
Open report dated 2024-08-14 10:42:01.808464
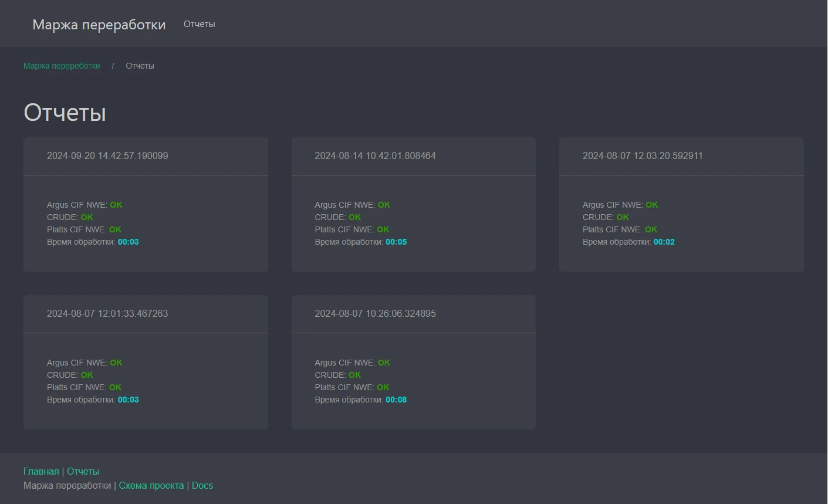pos(375,156)
